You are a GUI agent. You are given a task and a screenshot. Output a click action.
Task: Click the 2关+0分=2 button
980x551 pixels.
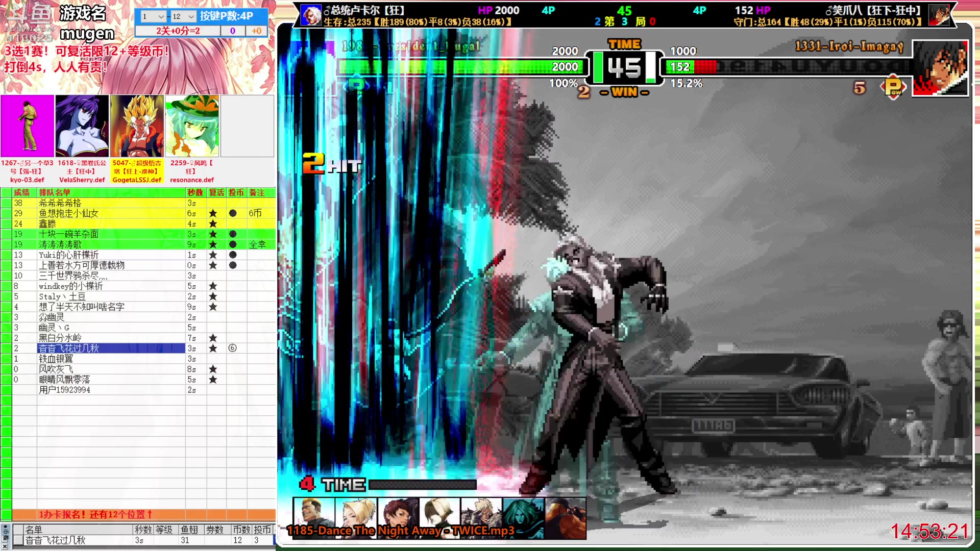pos(178,31)
